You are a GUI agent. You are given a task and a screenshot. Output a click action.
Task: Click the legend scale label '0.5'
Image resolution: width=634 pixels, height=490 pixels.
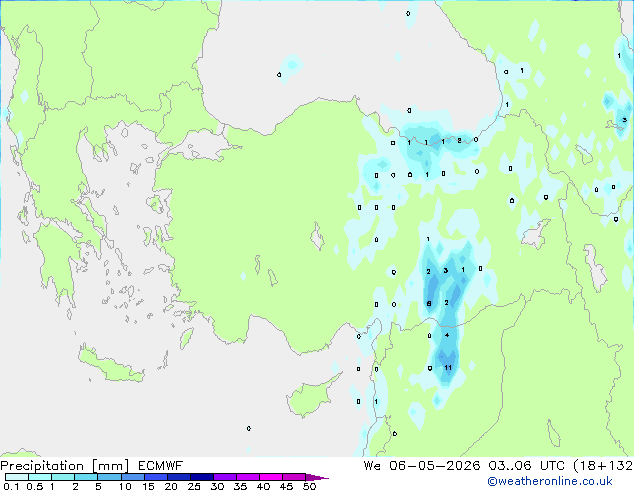[x=34, y=486]
